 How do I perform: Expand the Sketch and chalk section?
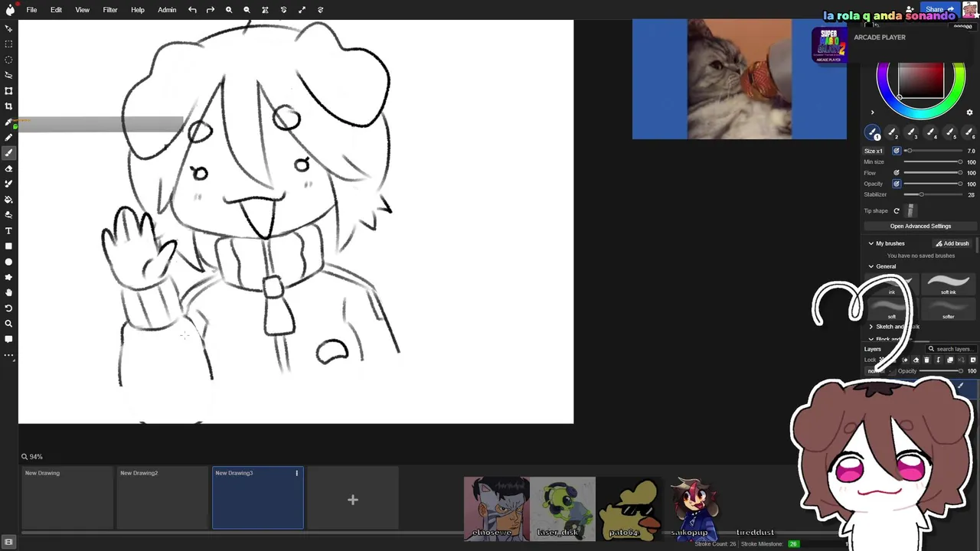pos(871,327)
